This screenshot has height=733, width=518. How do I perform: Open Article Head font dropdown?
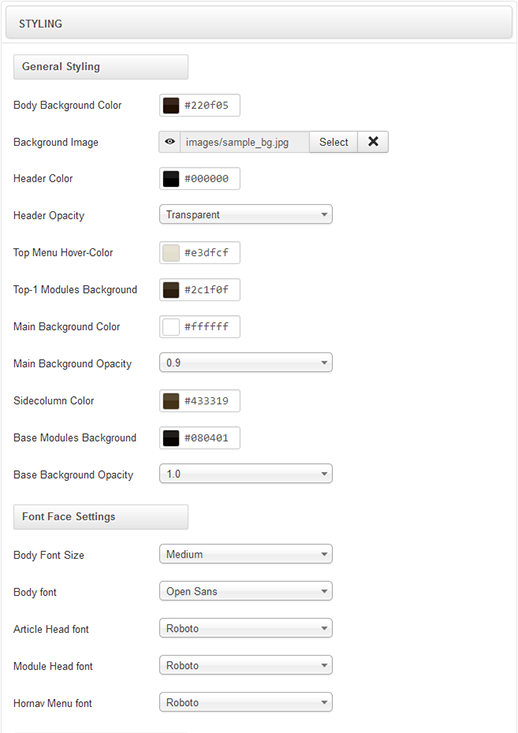(x=246, y=628)
